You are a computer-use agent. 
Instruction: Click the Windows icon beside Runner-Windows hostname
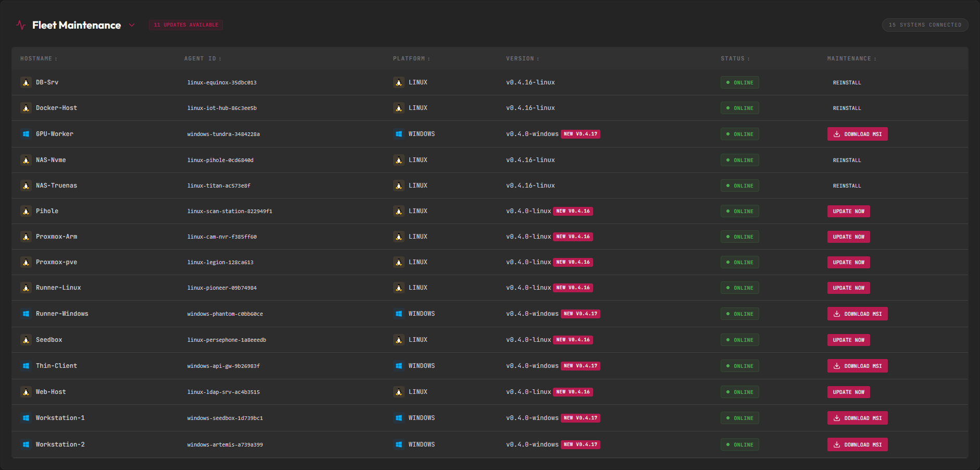coord(26,314)
